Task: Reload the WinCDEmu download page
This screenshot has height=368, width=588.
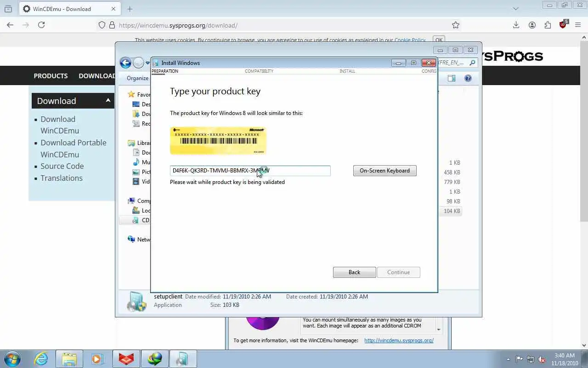Action: 41,25
